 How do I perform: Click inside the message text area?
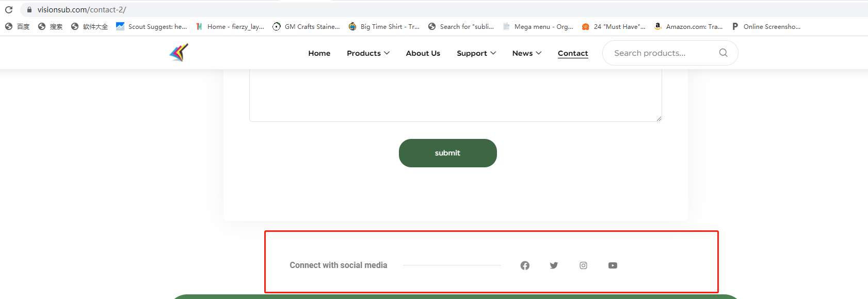(x=456, y=96)
